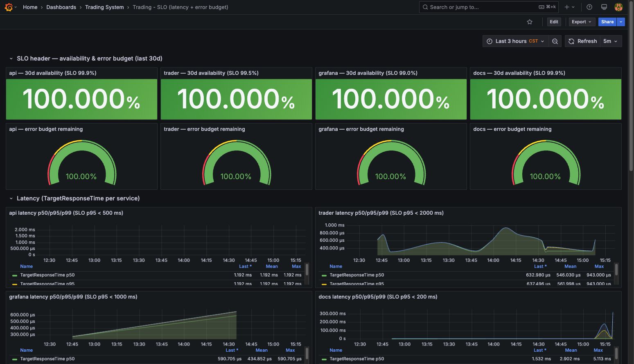
Task: Go to Home breadcrumb
Action: coord(30,7)
